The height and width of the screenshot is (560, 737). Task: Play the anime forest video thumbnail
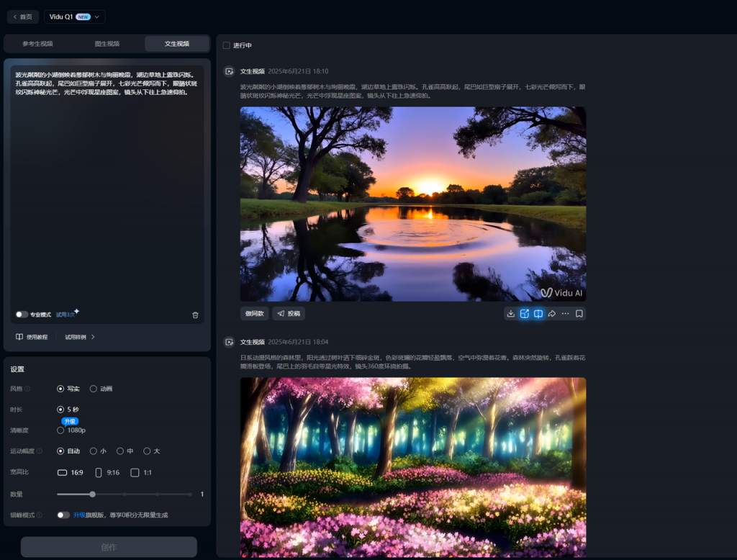[413, 467]
